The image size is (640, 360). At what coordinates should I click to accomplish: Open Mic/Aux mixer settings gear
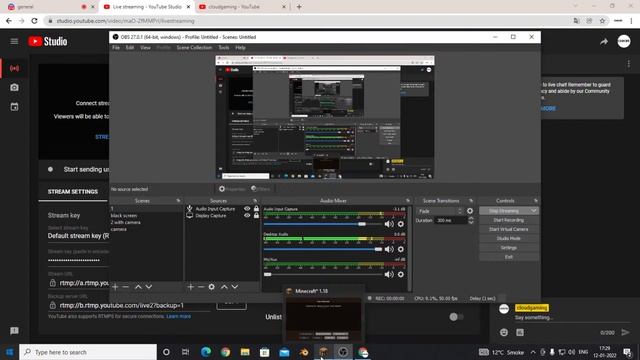[401, 274]
